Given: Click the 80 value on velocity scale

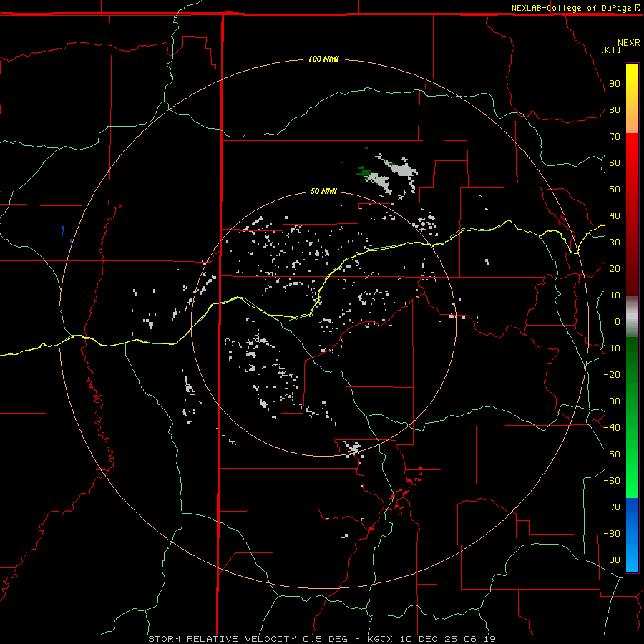Looking at the screenshot, I should point(615,109).
